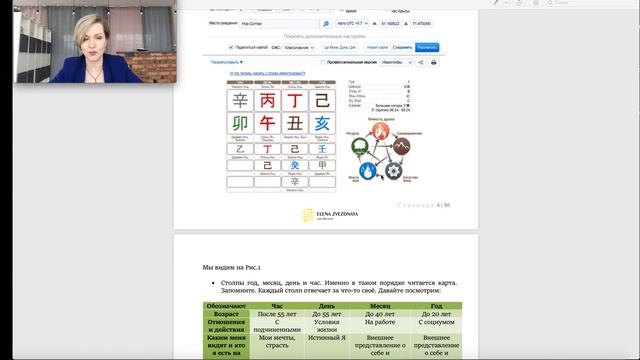This screenshot has height=360, width=640.
Task: Select the Earth mountain element icon
Action: [402, 147]
